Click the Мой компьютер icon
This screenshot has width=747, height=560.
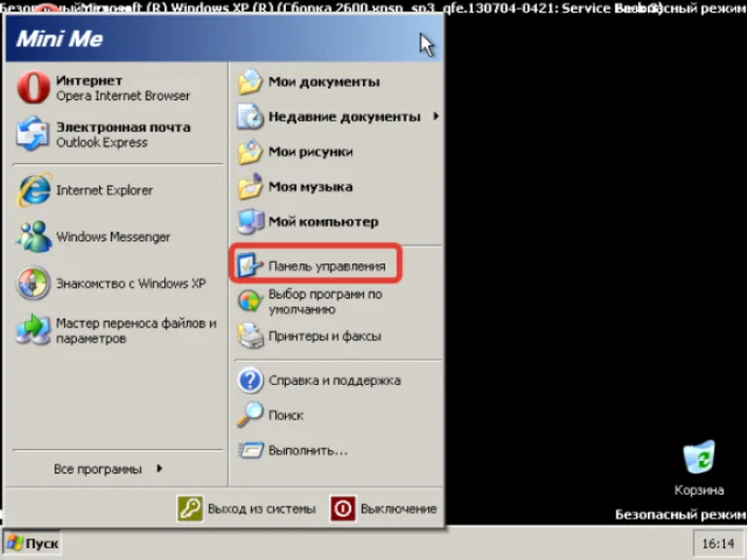250,222
